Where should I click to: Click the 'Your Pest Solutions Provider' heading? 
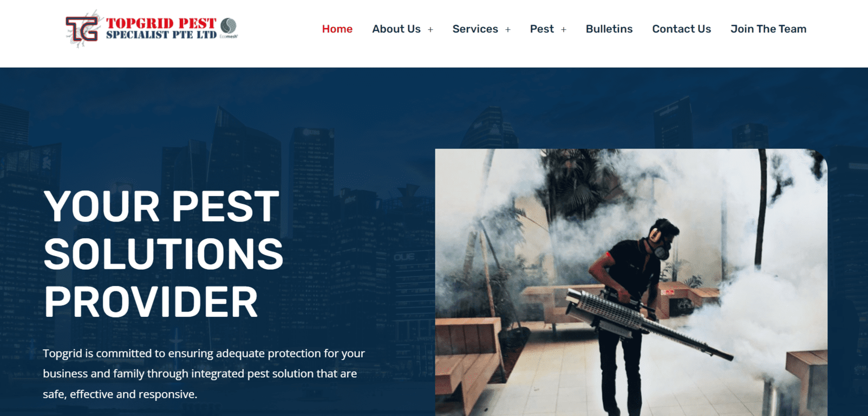pos(164,253)
